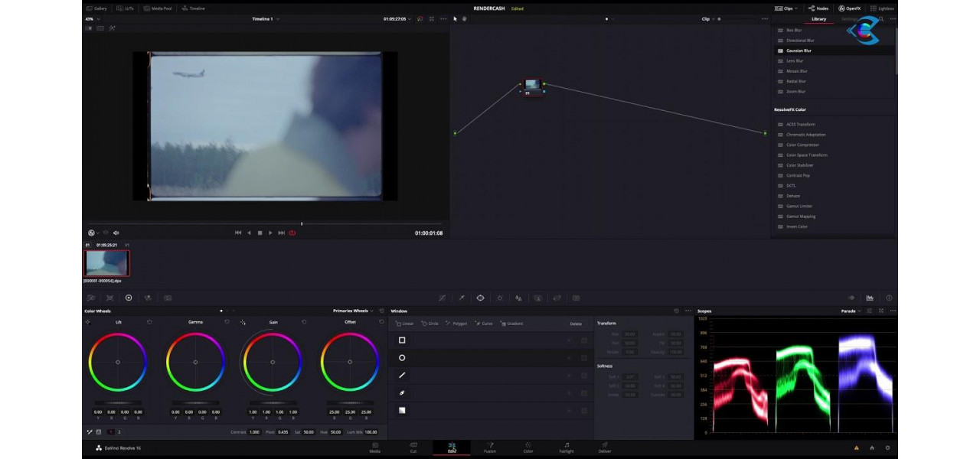The width and height of the screenshot is (980, 459).
Task: Jump to first frame in viewer transport
Action: point(237,233)
